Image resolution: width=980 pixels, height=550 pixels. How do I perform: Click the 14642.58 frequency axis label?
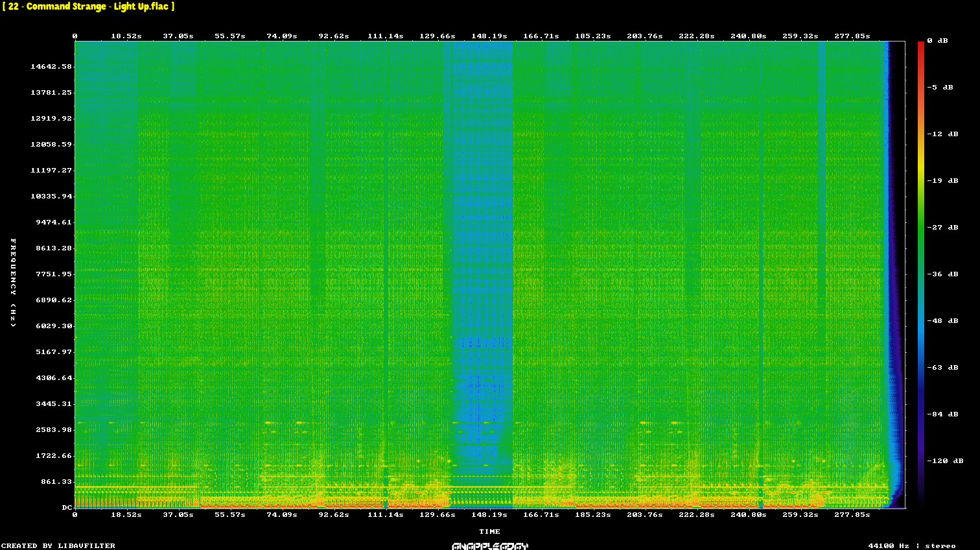pos(51,67)
